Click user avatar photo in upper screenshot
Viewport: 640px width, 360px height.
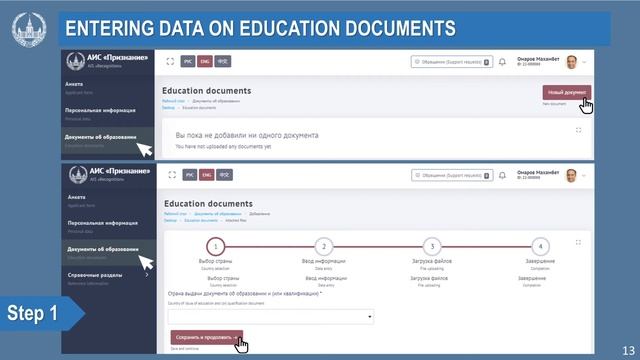(571, 62)
